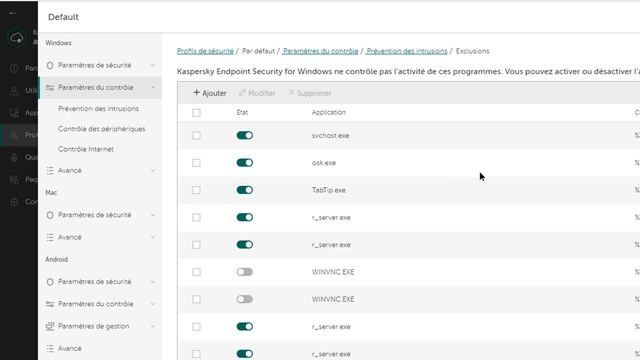
Task: Open Contrôle Internet in sidebar
Action: tap(86, 149)
